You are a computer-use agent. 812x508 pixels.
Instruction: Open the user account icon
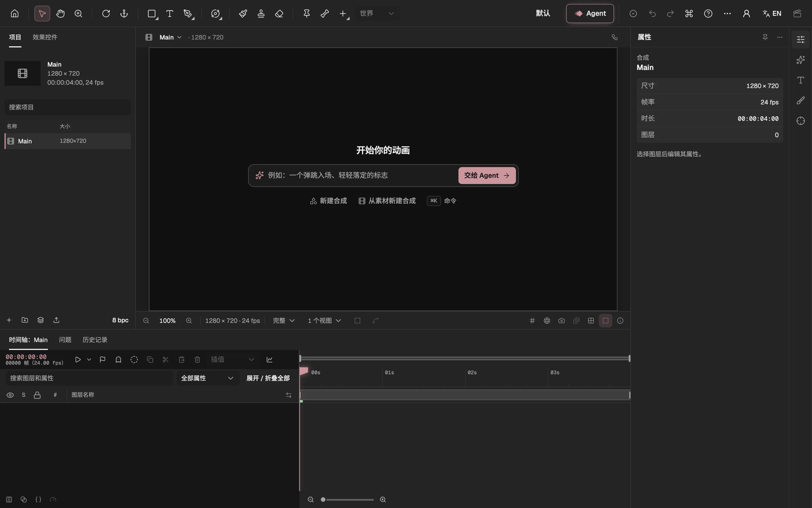click(x=746, y=14)
